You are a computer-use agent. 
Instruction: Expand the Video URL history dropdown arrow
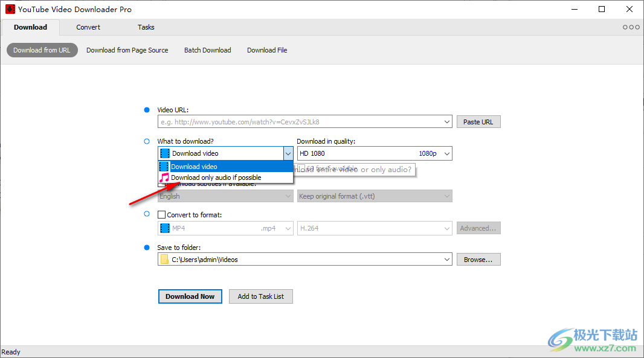coord(447,122)
